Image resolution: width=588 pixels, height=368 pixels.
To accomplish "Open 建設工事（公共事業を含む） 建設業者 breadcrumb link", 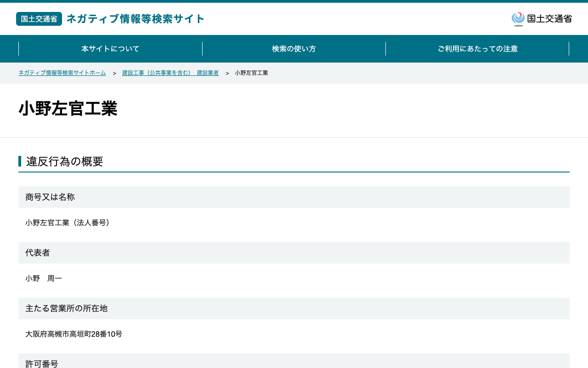I will click(x=170, y=73).
